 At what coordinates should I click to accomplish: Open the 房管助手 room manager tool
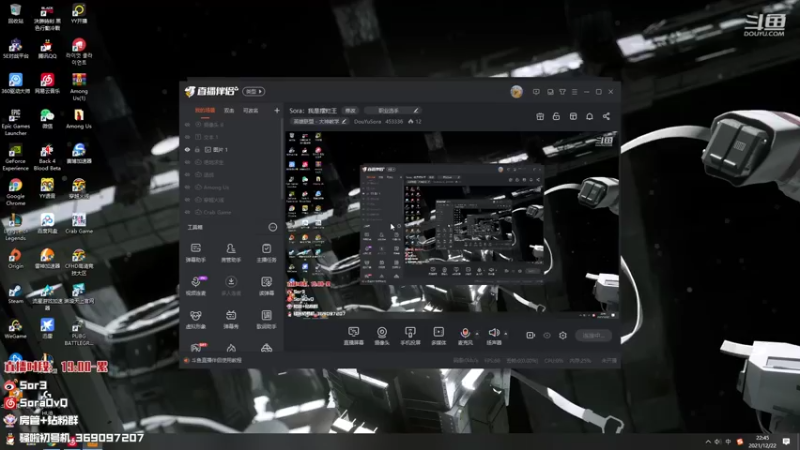[x=231, y=252]
